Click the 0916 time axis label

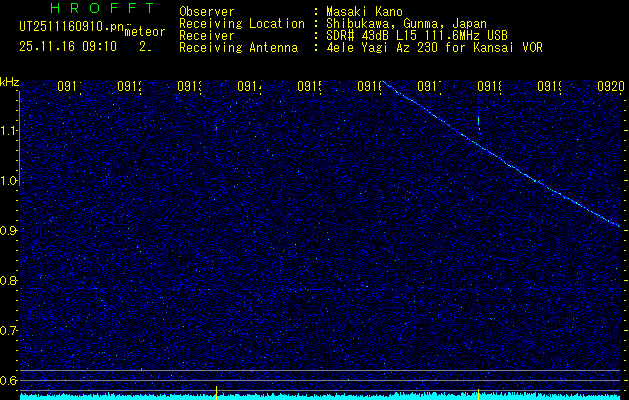point(369,86)
